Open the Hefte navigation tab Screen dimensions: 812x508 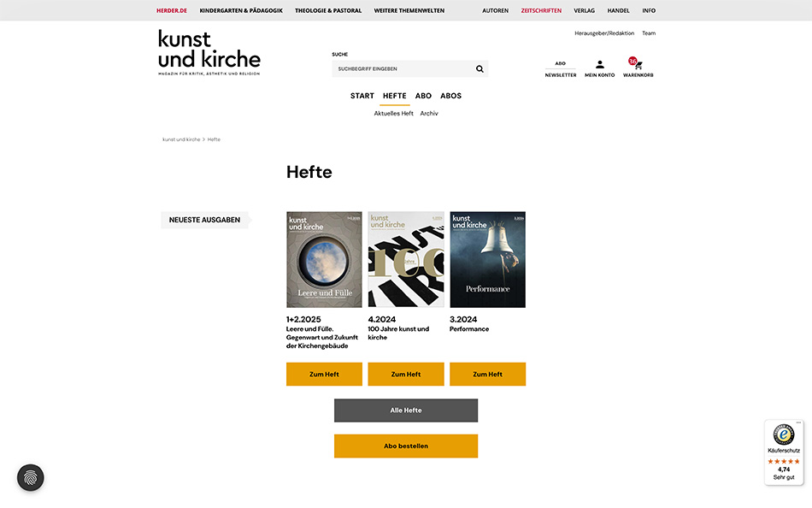coord(395,96)
